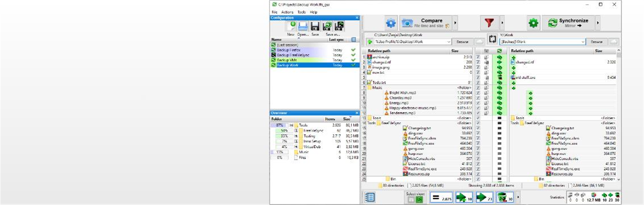The image size is (644, 205).
Task: Select the [Last session] configuration
Action: point(315,45)
